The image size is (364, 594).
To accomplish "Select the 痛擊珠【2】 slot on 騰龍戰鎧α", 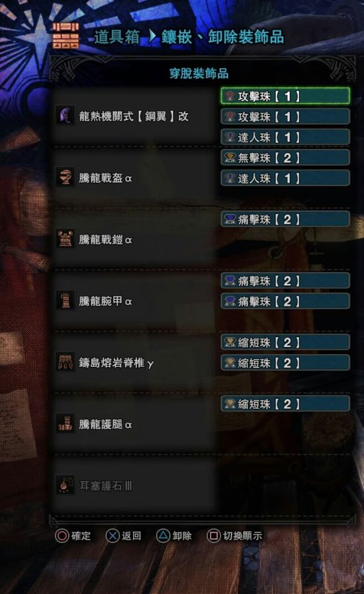I will coord(285,219).
